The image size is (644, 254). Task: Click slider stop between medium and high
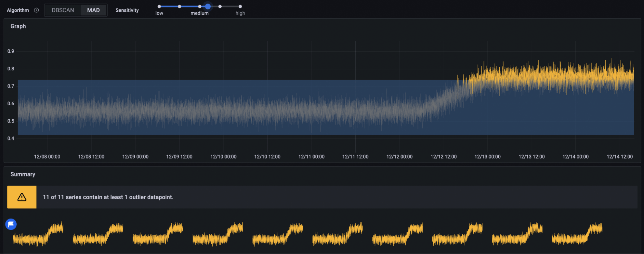[x=220, y=6]
